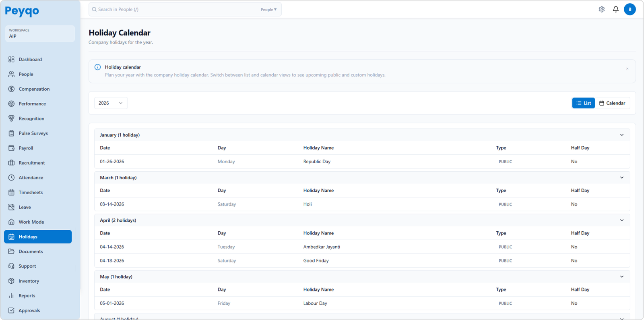Click the Compensation dollar icon

click(x=11, y=89)
